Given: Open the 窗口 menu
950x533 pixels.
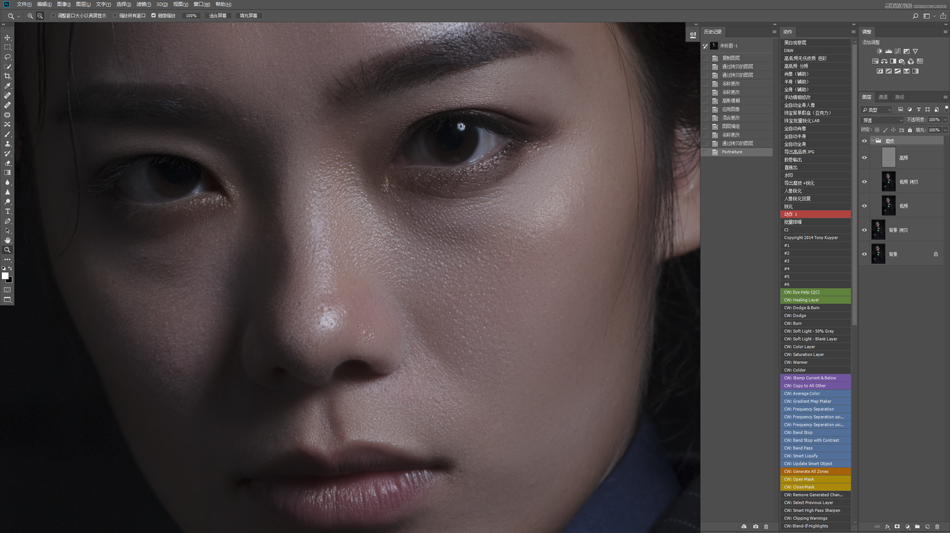Looking at the screenshot, I should pyautogui.click(x=202, y=4).
